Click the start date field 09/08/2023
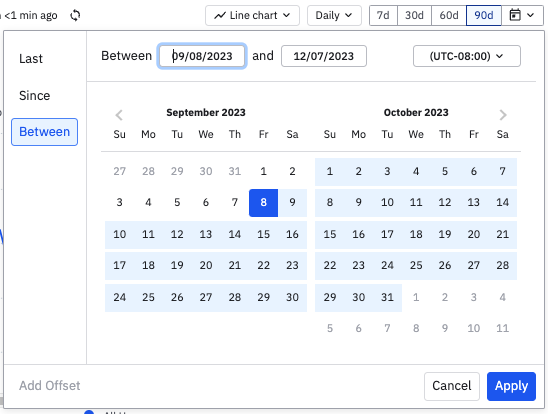548x414 pixels. pos(202,56)
